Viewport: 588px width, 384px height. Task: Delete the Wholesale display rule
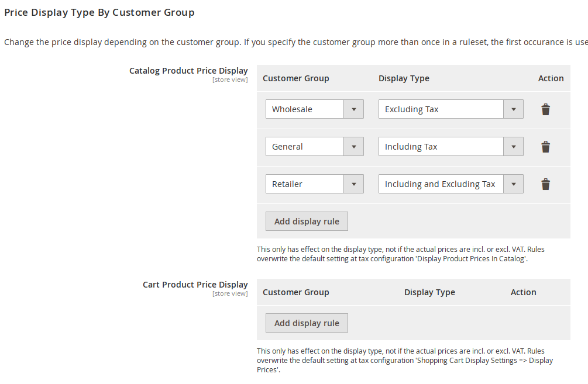pos(545,109)
